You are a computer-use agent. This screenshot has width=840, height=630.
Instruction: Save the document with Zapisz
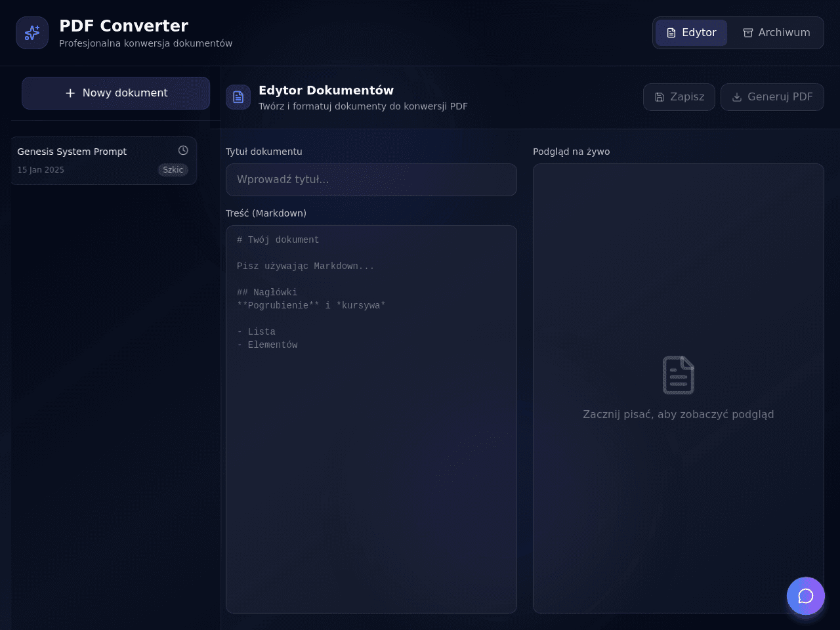point(679,97)
